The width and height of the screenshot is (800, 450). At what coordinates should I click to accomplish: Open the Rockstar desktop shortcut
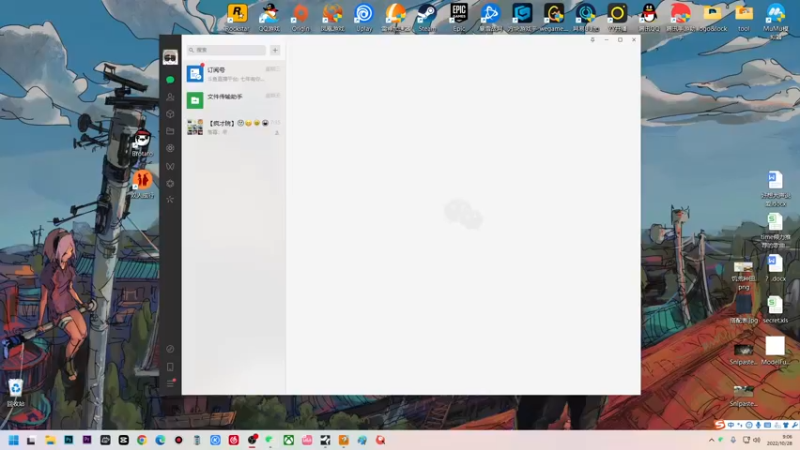(237, 18)
